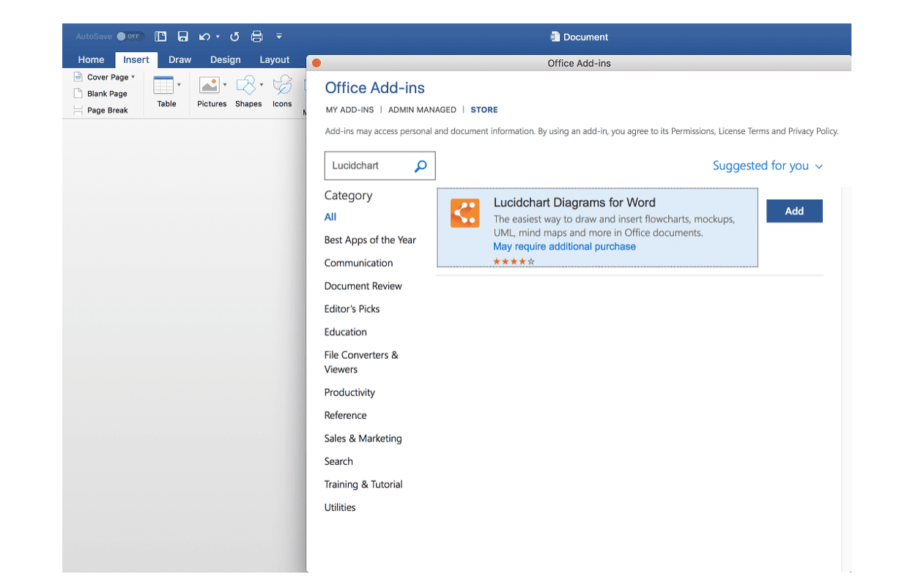
Task: Click May require additional purchase link
Action: [564, 247]
